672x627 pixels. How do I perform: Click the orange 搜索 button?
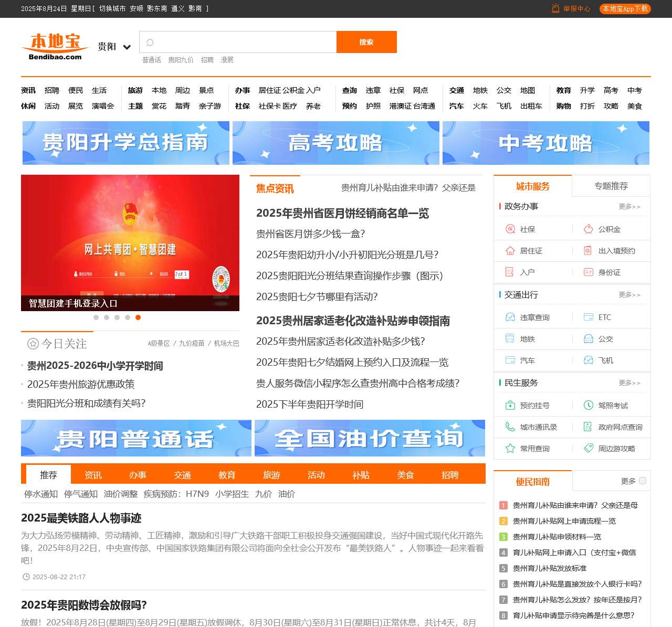click(x=366, y=42)
